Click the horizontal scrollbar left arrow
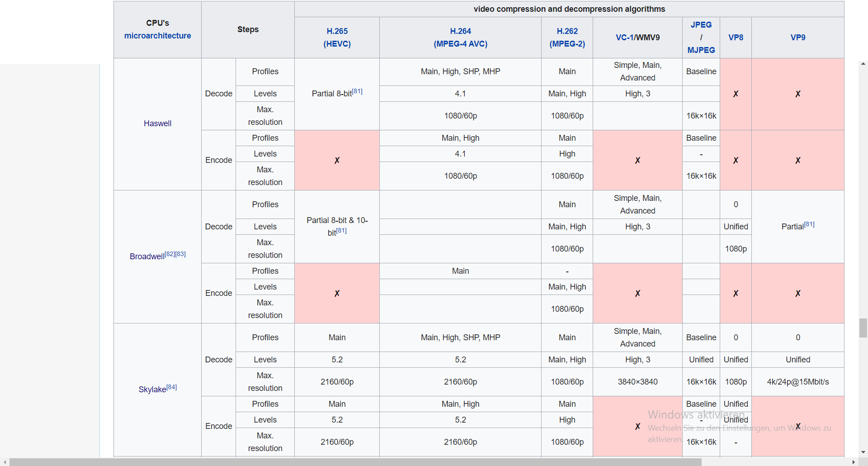 point(5,462)
